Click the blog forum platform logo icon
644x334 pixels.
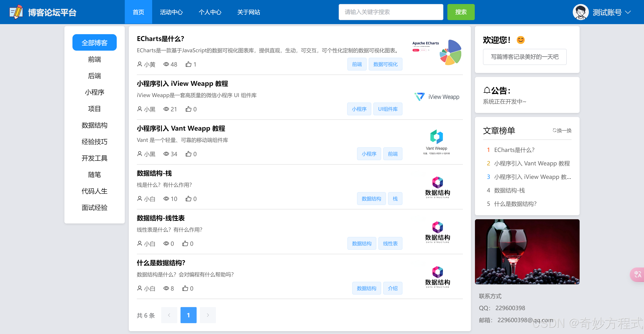(16, 12)
